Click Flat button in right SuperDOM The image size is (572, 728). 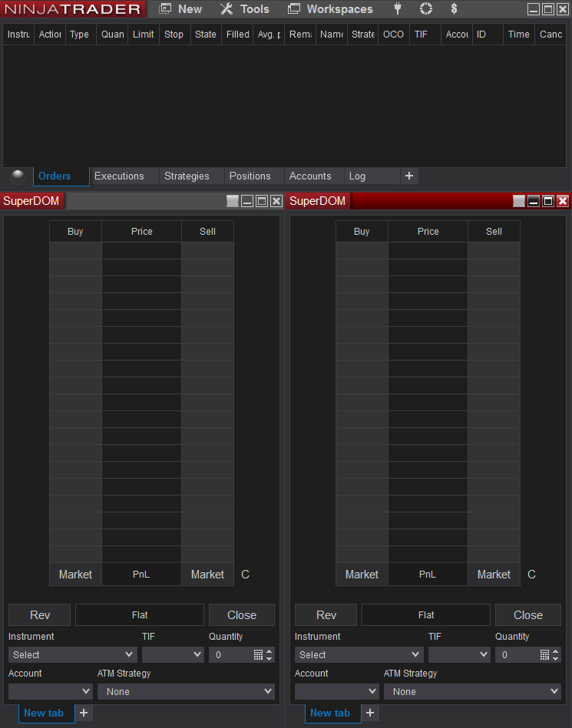click(426, 614)
